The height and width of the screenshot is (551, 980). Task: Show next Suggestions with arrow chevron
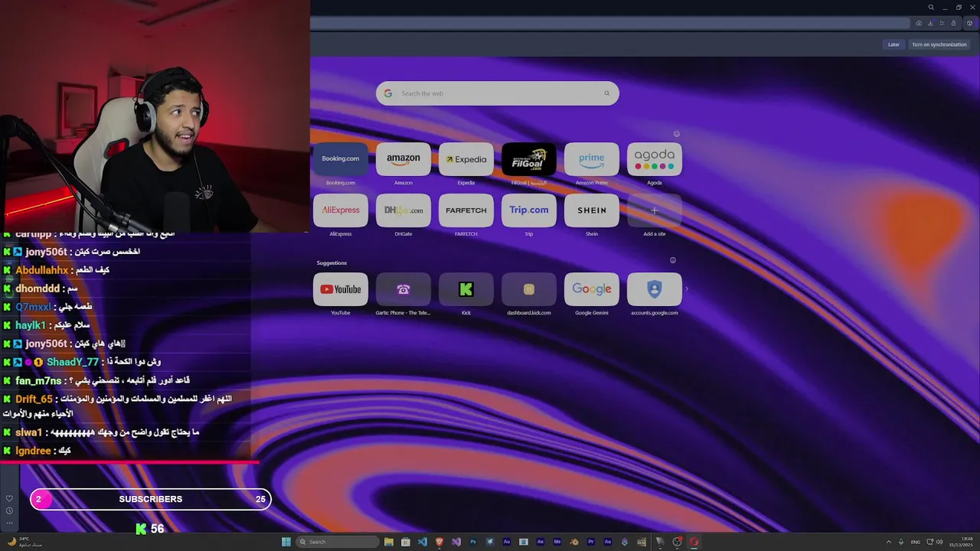tap(686, 289)
